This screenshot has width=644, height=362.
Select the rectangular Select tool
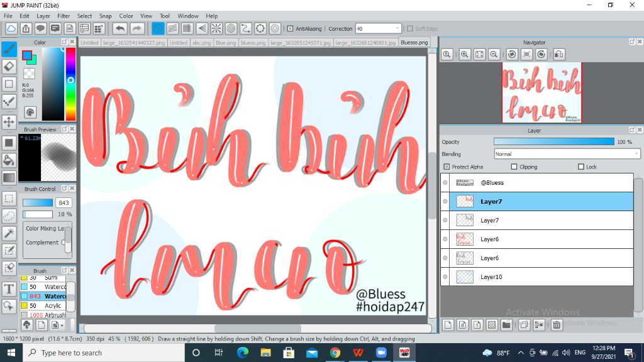[x=9, y=199]
